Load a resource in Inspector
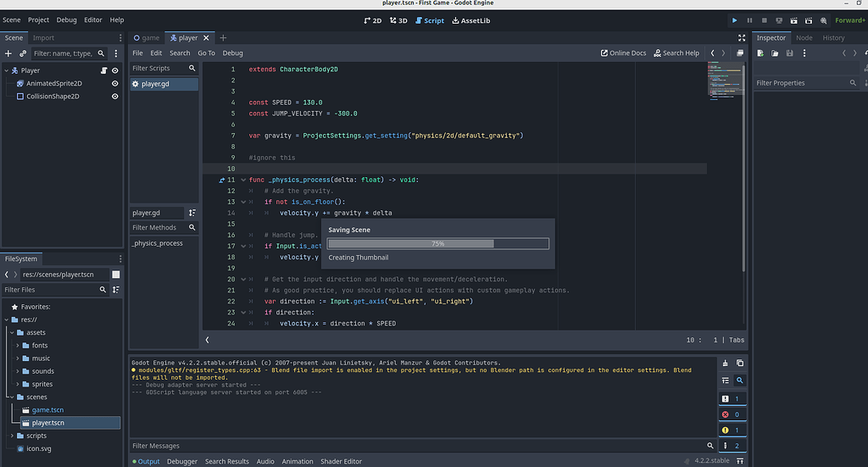 click(775, 53)
